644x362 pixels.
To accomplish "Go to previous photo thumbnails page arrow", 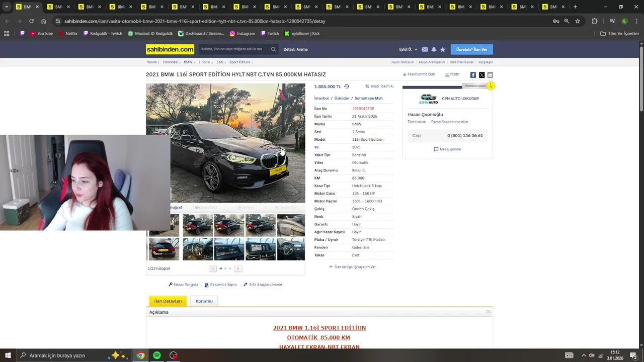I will (212, 268).
